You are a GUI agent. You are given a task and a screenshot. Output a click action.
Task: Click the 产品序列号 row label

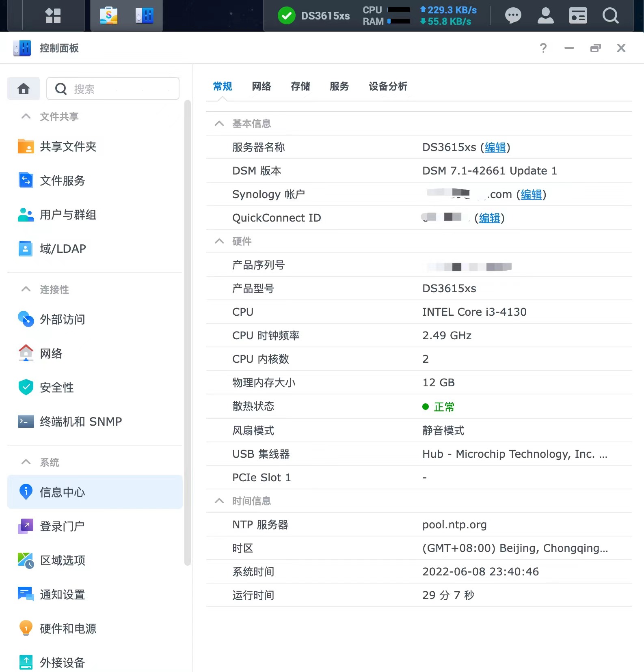(x=259, y=265)
